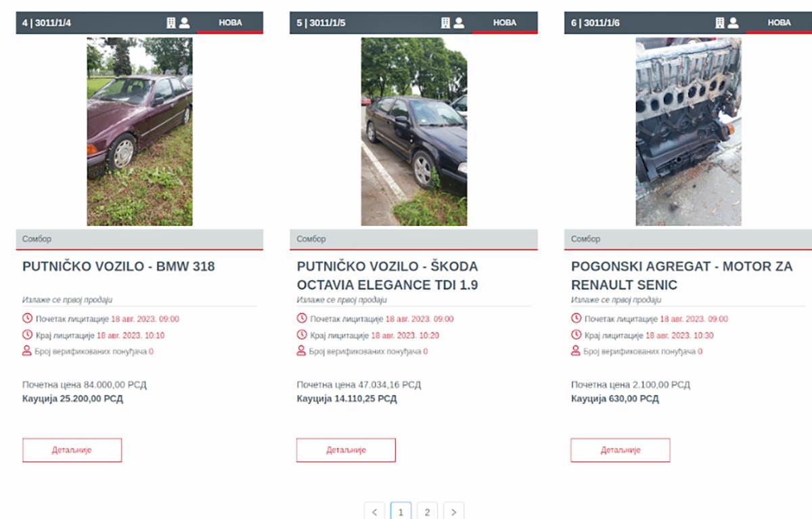
Task: Click person icon on Renault motor card header
Action: (733, 22)
